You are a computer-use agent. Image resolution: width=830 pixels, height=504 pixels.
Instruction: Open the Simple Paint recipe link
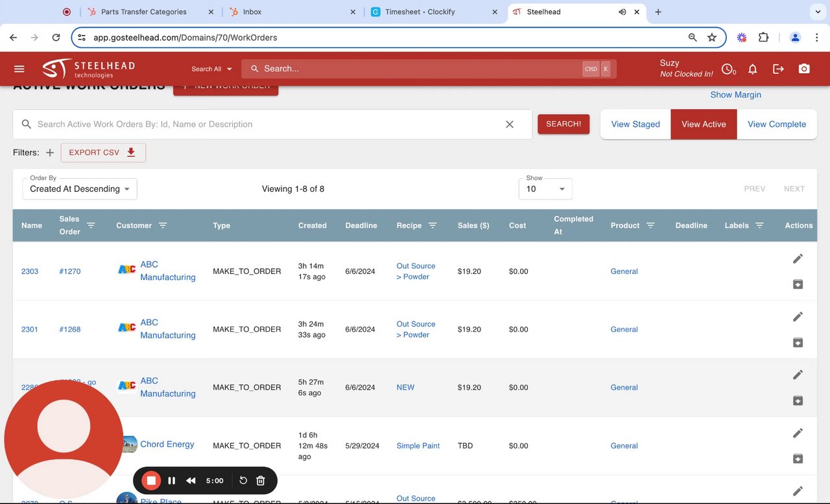pos(418,446)
